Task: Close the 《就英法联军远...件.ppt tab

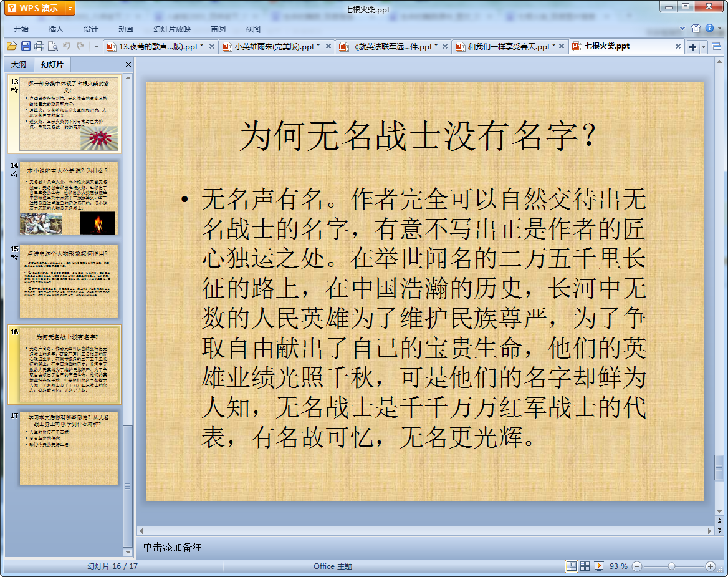Action: pyautogui.click(x=445, y=46)
